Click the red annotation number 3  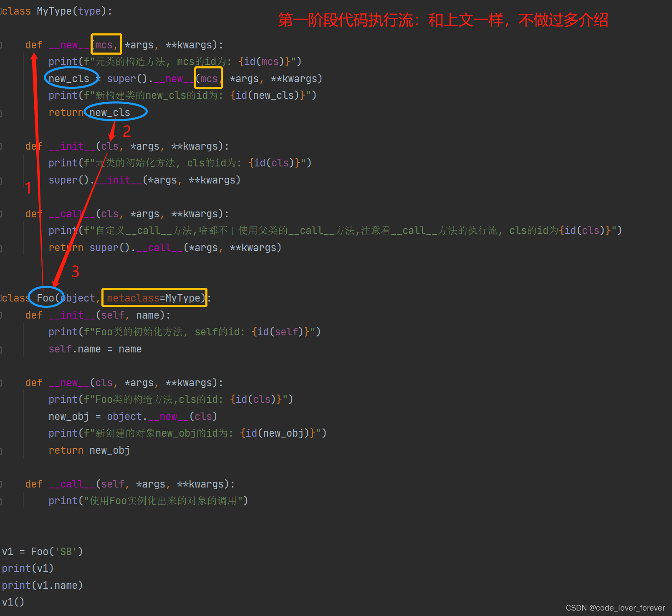click(75, 272)
